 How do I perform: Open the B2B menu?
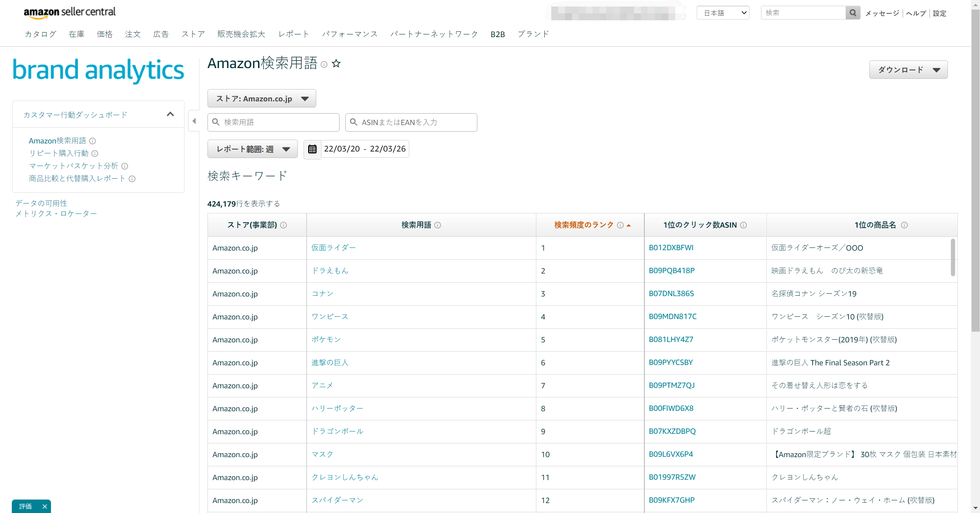click(x=498, y=34)
